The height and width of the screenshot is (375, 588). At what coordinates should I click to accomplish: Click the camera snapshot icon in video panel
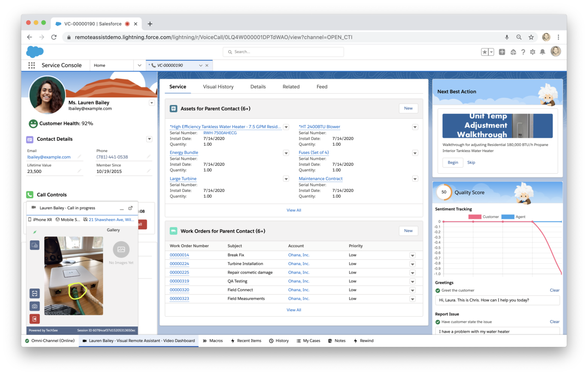click(35, 306)
